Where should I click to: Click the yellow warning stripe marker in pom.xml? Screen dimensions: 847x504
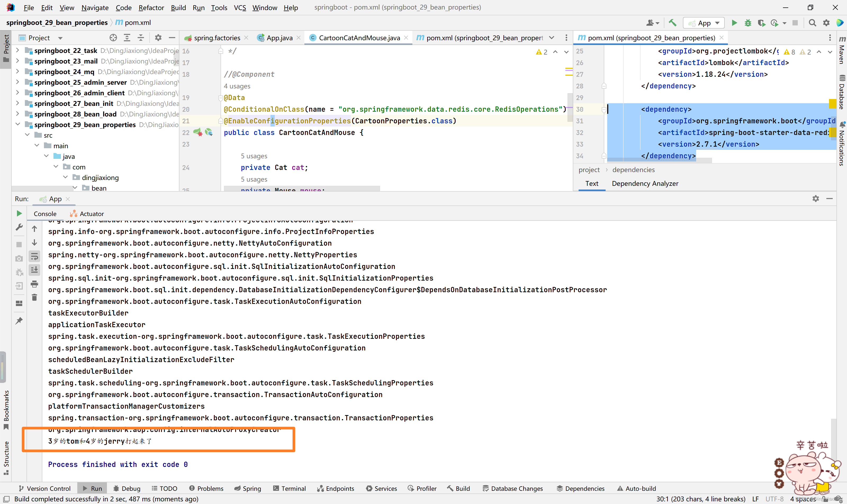point(832,103)
